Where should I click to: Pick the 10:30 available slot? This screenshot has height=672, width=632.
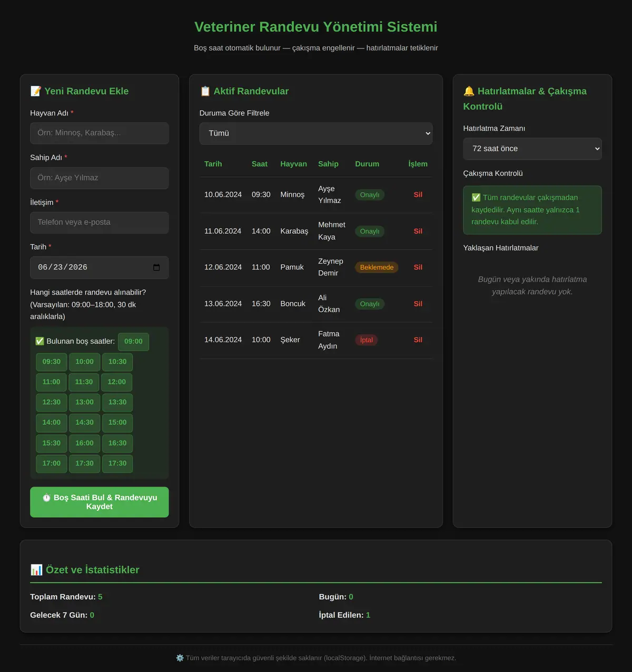(117, 362)
